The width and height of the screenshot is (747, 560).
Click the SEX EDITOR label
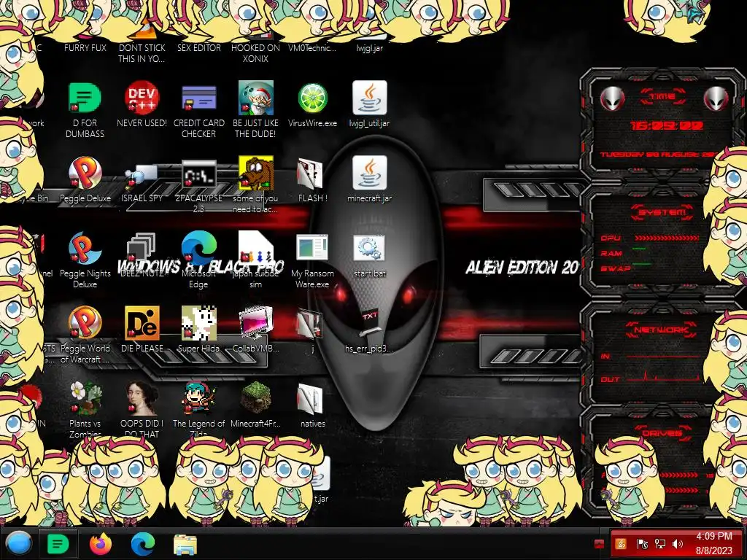pyautogui.click(x=199, y=47)
